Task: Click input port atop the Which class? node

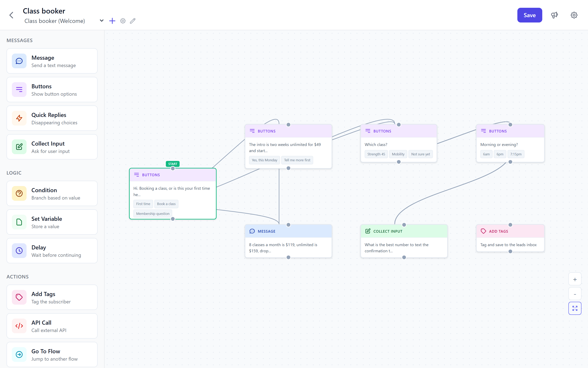Action: pyautogui.click(x=399, y=125)
